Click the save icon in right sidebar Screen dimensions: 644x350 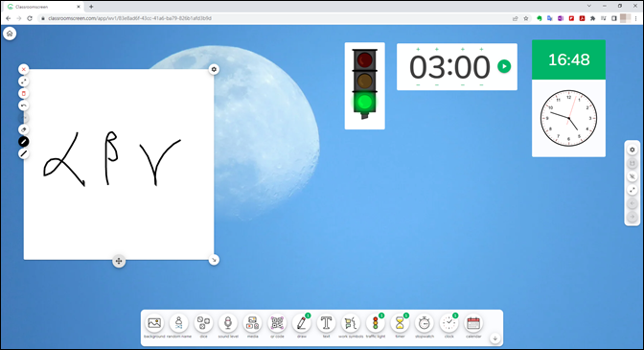tap(632, 164)
